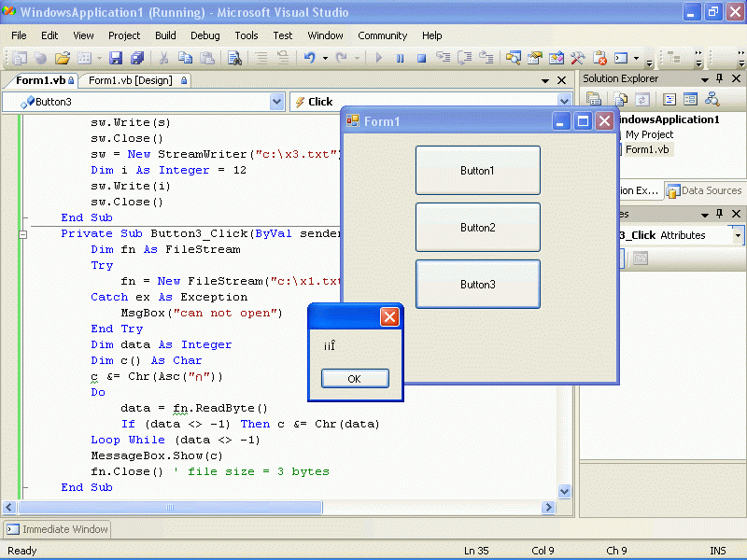Open Toolbox hammer and wrench icon
This screenshot has height=560, width=747.
[578, 58]
